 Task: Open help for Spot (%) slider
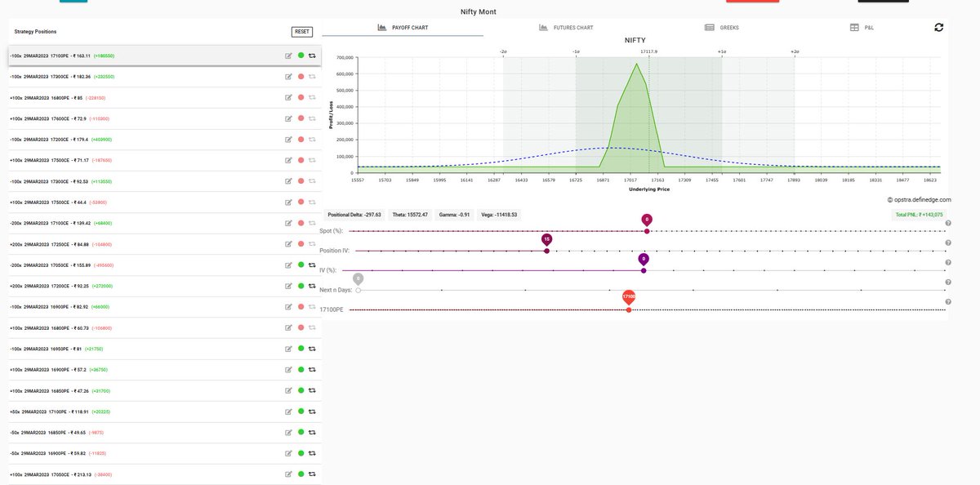(948, 223)
